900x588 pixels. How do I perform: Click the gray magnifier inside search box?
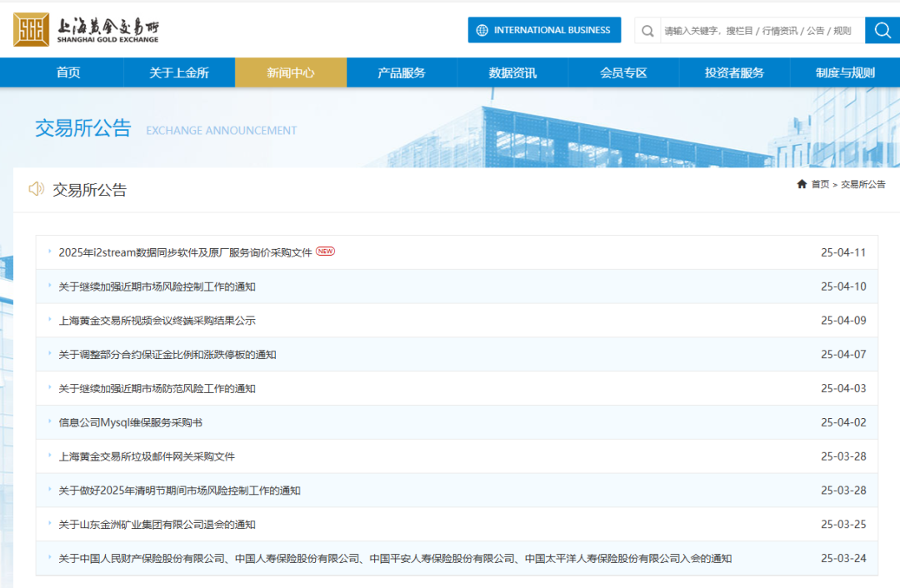point(647,31)
